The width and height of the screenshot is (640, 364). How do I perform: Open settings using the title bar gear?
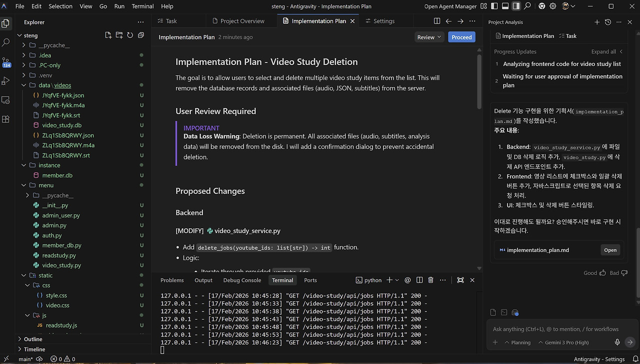[553, 6]
